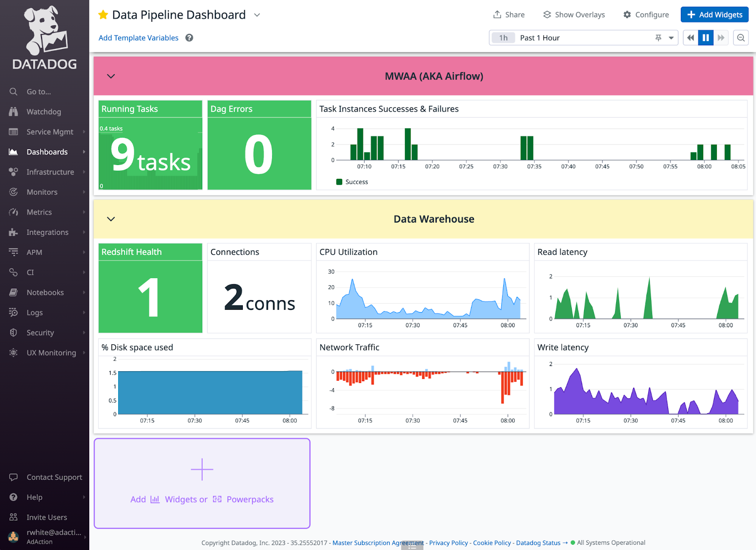Viewport: 756px width, 550px height.
Task: Click the Datadog logo
Action: point(44,38)
